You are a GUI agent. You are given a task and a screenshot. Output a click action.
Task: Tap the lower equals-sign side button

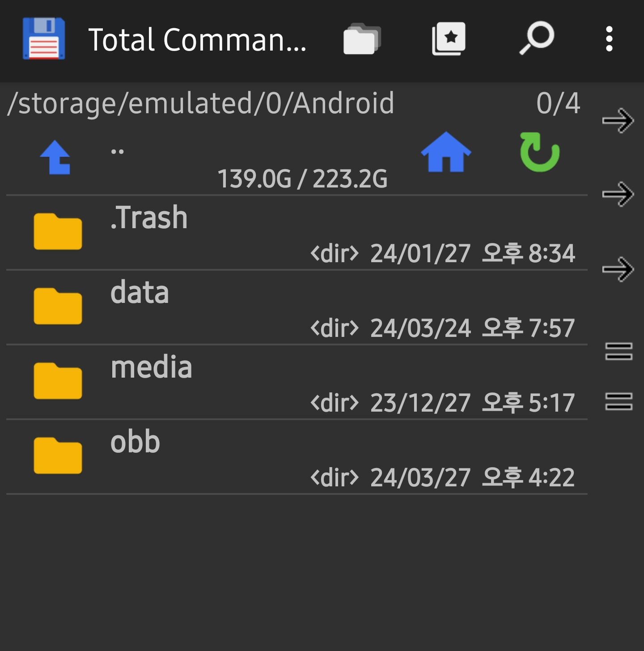pyautogui.click(x=619, y=401)
